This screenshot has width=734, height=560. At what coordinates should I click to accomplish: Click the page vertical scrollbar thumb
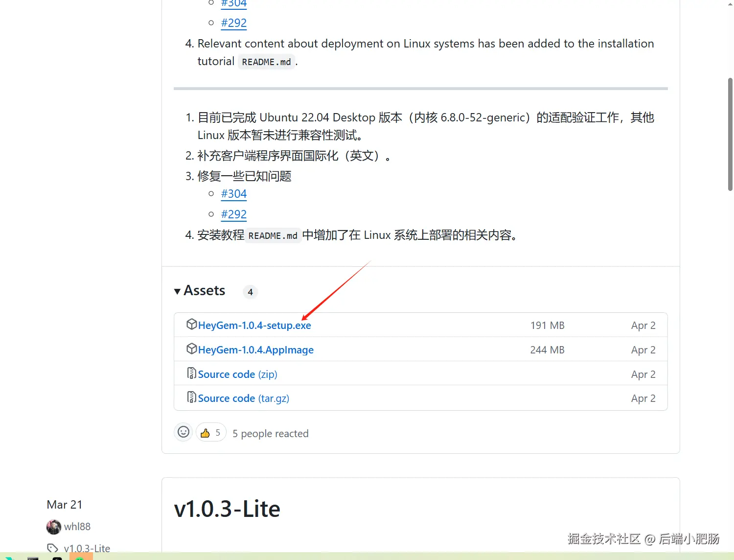click(x=730, y=134)
